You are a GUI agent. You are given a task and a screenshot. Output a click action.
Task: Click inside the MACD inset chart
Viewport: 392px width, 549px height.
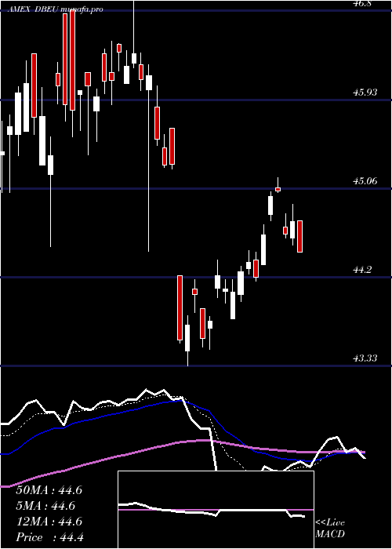(x=216, y=510)
